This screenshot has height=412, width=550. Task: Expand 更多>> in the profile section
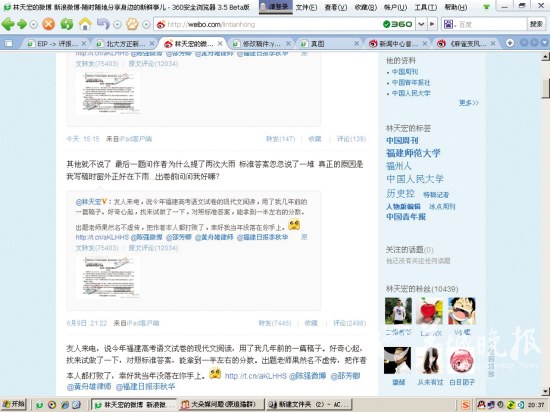(x=469, y=103)
